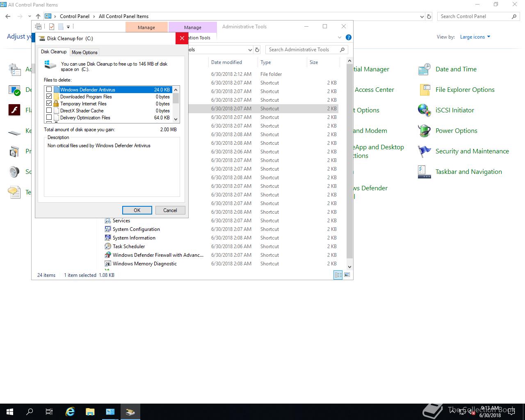Select System Configuration shortcut
The width and height of the screenshot is (525, 420).
point(136,229)
